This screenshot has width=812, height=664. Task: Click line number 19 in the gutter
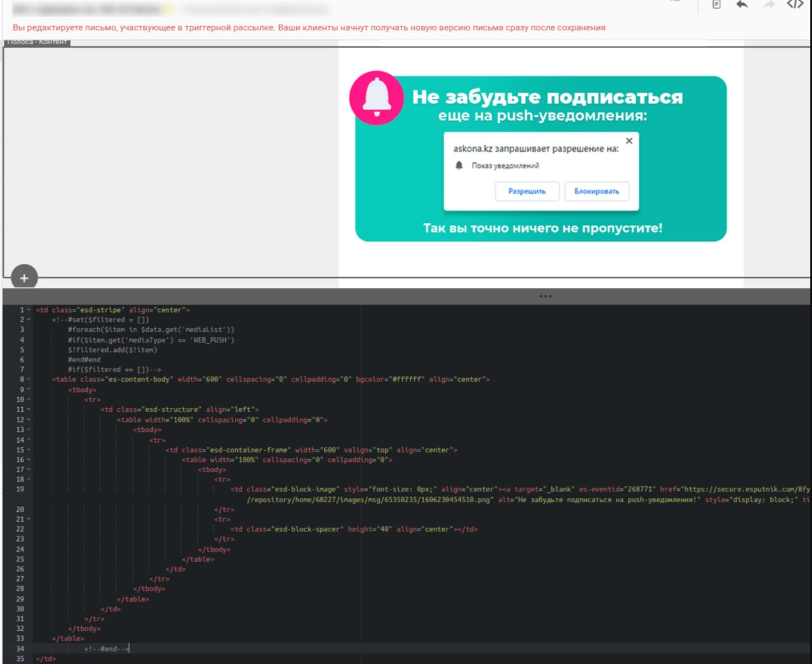[x=20, y=490]
